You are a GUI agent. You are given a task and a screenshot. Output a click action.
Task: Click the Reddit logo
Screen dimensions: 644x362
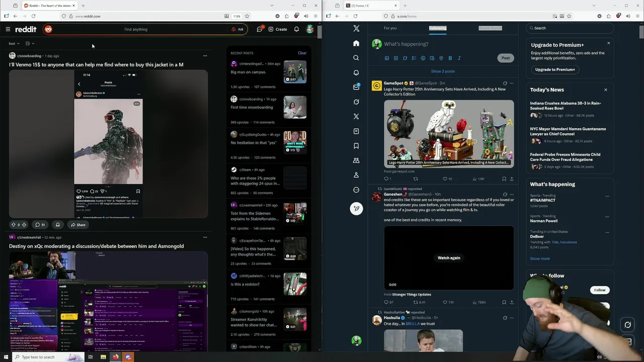(26, 29)
